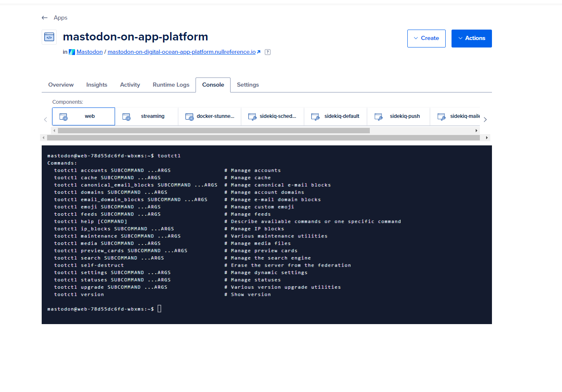Click the 'tootctl canonical_email_blocks SUBCOMMAND ...ARGS' line
The height and width of the screenshot is (392, 562).
tap(136, 185)
